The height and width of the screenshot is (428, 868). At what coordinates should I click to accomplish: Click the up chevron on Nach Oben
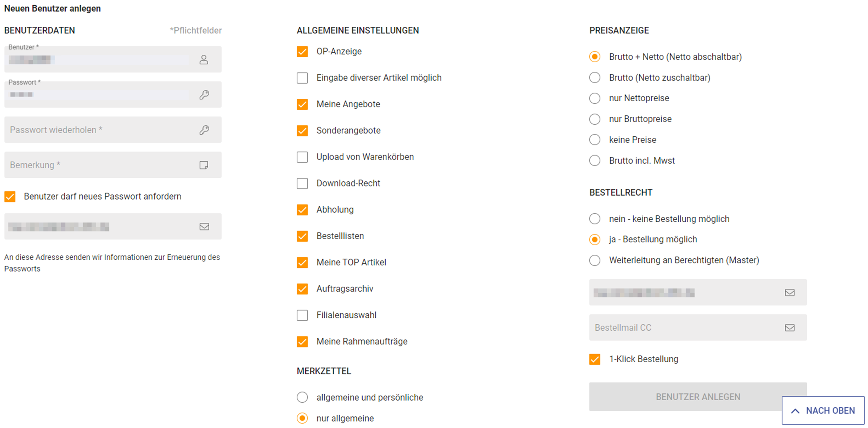pyautogui.click(x=795, y=411)
